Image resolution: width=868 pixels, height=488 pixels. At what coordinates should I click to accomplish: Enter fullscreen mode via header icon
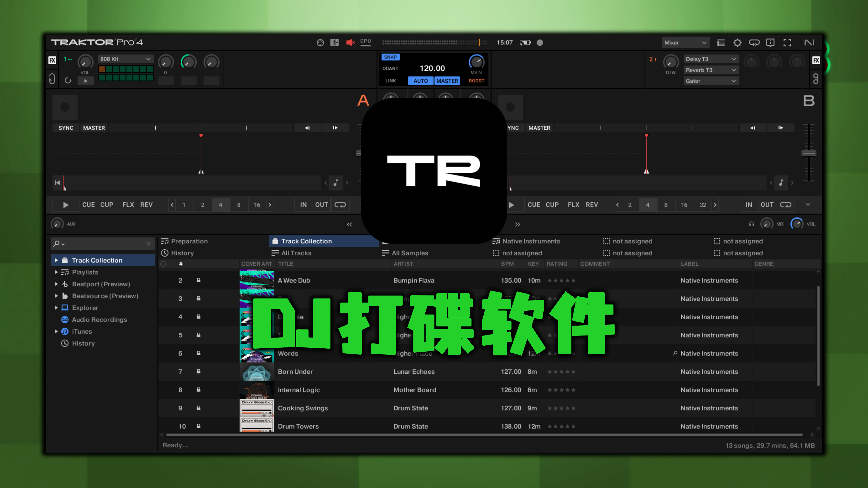(787, 42)
